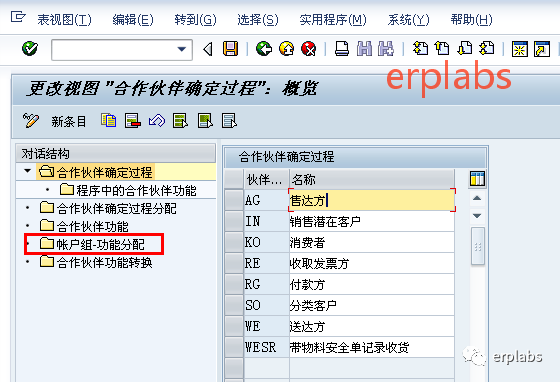Select the RG row selector
Screen dimensions: 560x382
point(234,284)
